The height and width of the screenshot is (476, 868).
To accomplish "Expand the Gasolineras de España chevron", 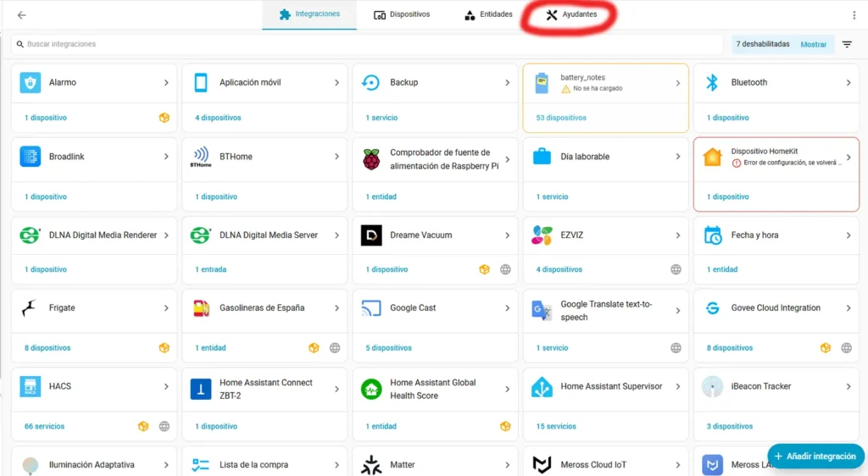I will pos(337,308).
